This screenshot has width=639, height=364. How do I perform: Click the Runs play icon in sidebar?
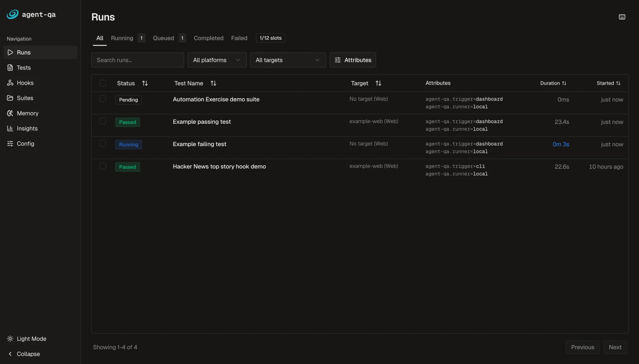pyautogui.click(x=10, y=52)
